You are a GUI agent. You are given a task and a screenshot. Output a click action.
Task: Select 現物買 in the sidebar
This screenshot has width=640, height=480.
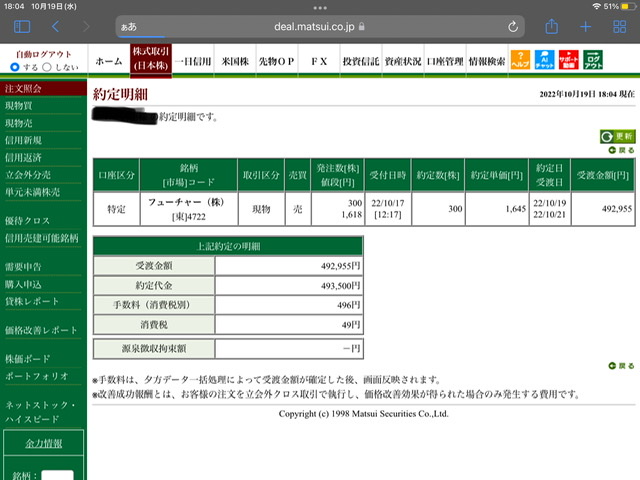pos(19,106)
